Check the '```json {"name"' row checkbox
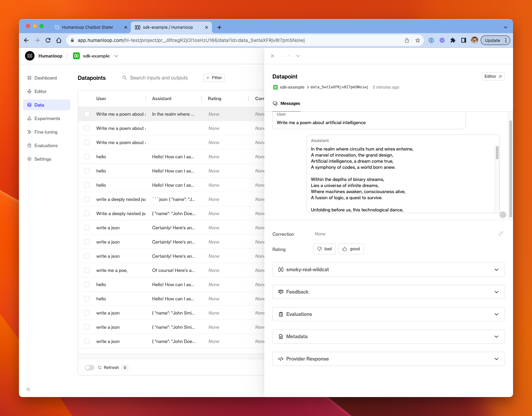 coord(87,199)
